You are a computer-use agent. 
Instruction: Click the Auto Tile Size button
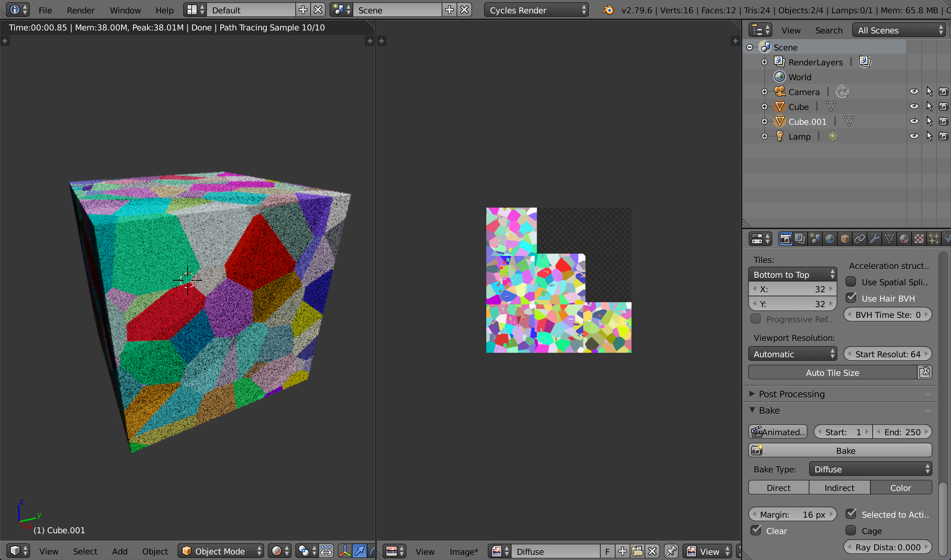point(832,373)
